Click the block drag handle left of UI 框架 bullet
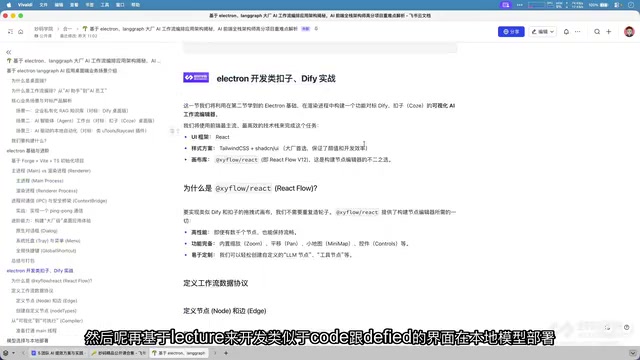 pos(175,131)
